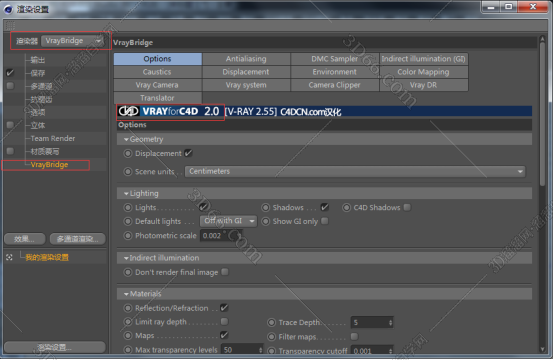
Task: Switch to the Antialiasing tab
Action: [x=246, y=59]
